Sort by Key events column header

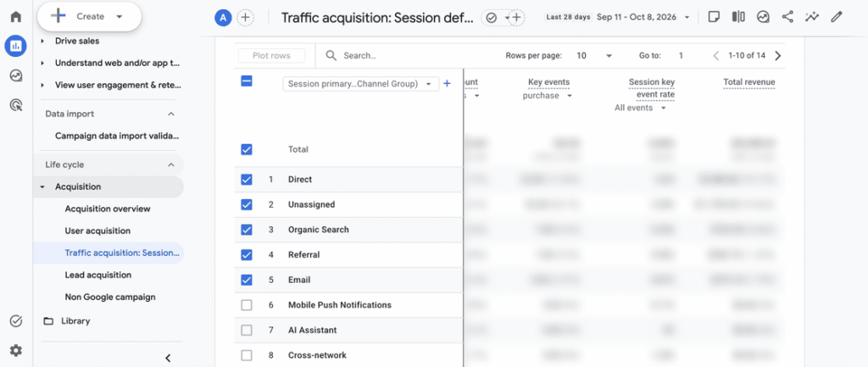point(548,82)
